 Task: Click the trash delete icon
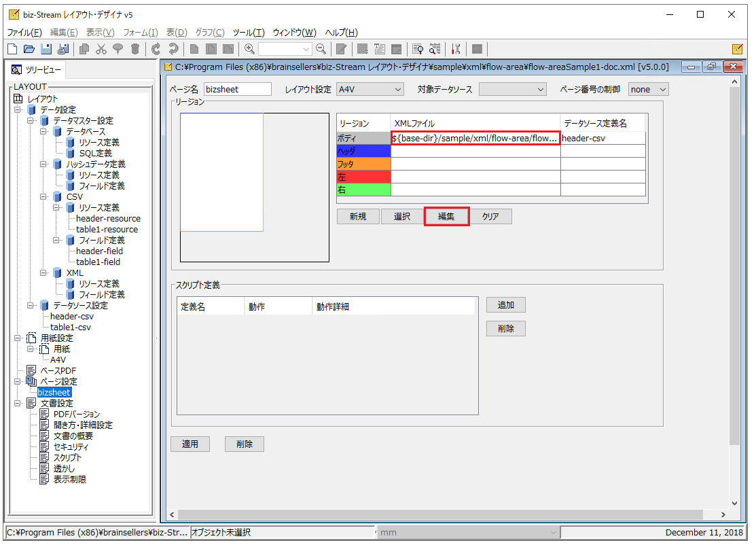pyautogui.click(x=135, y=49)
